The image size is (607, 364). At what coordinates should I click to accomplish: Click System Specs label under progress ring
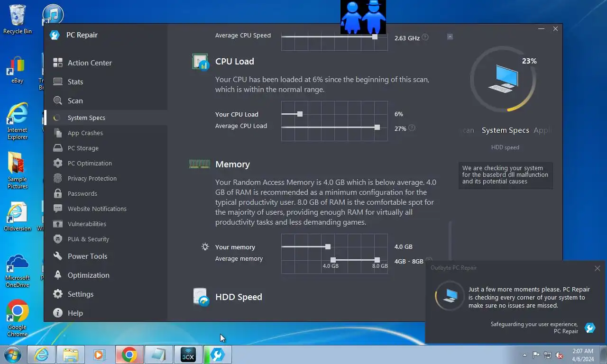click(505, 130)
